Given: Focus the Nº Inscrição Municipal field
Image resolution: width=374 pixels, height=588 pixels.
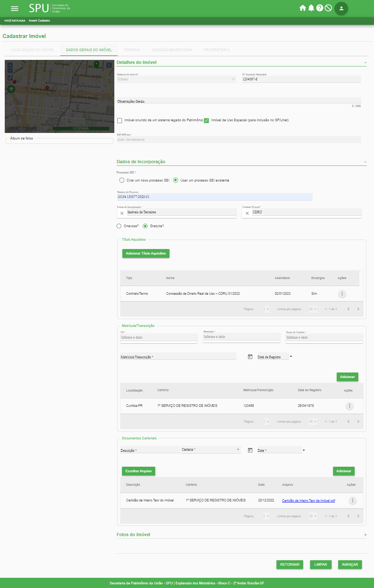Looking at the screenshot, I should point(302,79).
